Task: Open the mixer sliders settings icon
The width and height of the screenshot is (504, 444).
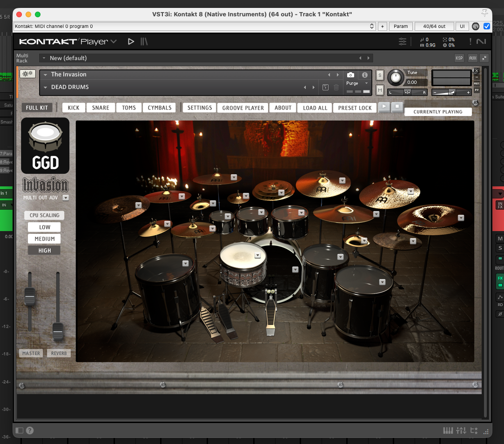Action: 402,41
